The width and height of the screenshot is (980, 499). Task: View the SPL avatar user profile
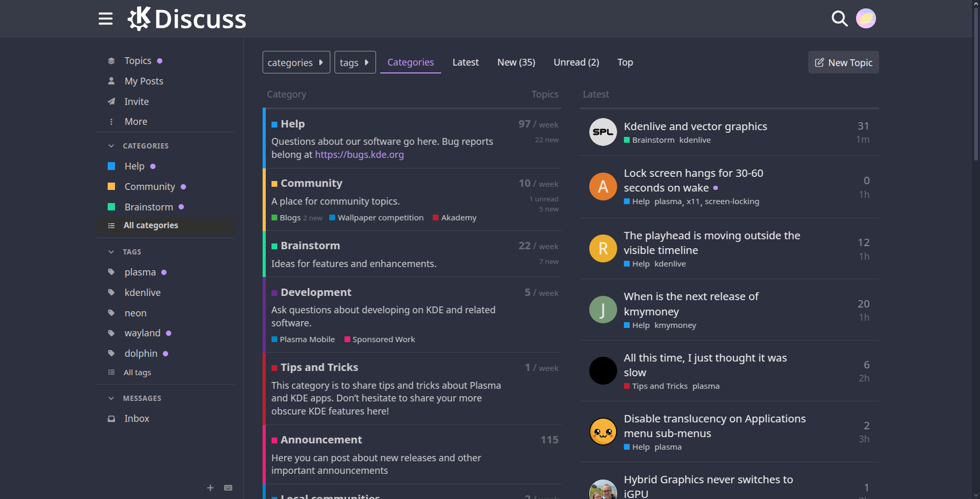tap(603, 132)
